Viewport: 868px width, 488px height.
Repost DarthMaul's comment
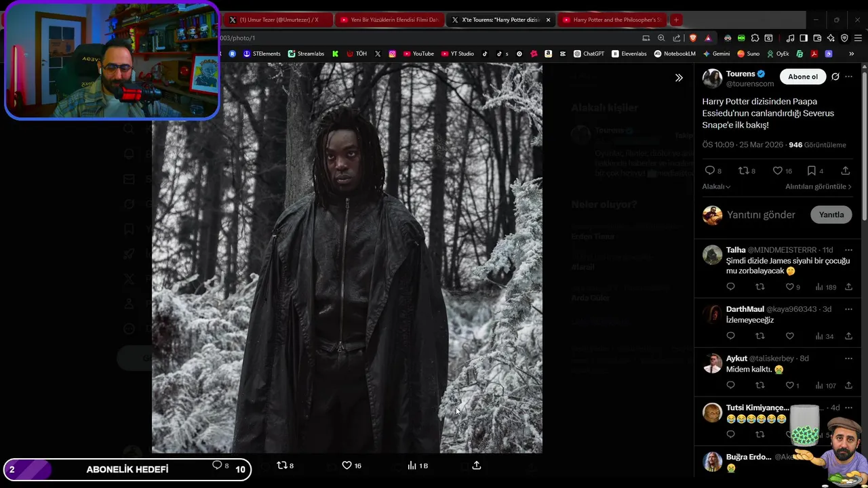pos(759,336)
